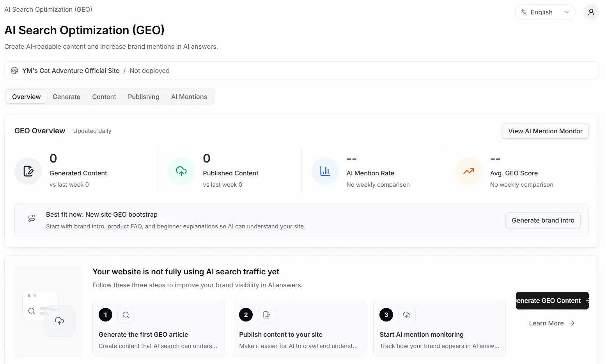
Task: Open the English language dropdown
Action: pyautogui.click(x=545, y=12)
